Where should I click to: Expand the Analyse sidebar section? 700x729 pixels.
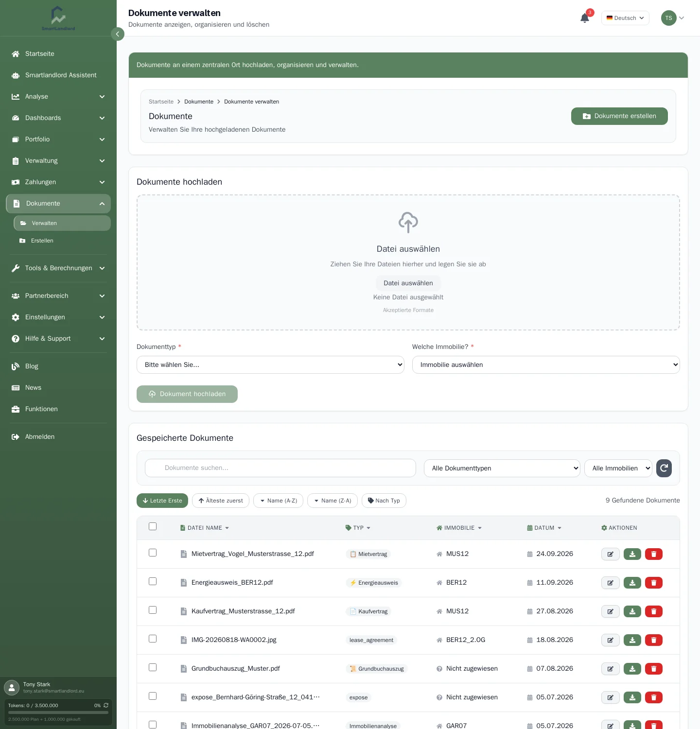pyautogui.click(x=58, y=97)
